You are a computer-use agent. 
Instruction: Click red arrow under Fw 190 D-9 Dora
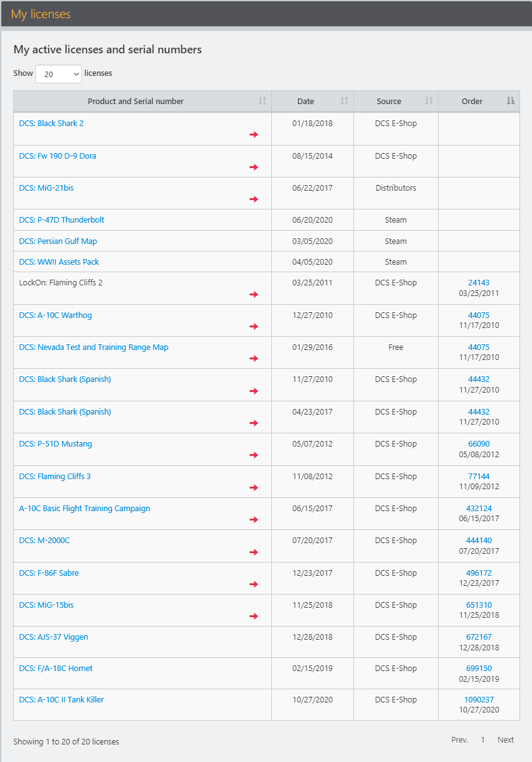[x=254, y=167]
